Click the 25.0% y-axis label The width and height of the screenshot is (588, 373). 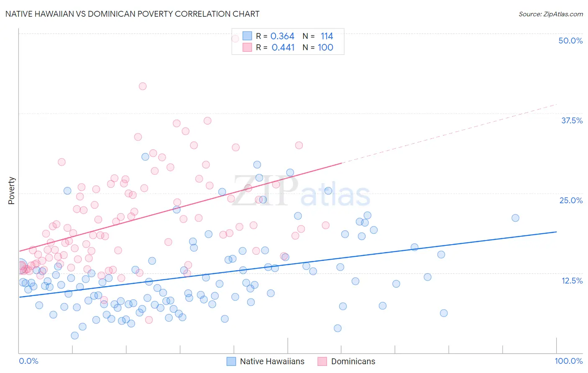pyautogui.click(x=571, y=200)
